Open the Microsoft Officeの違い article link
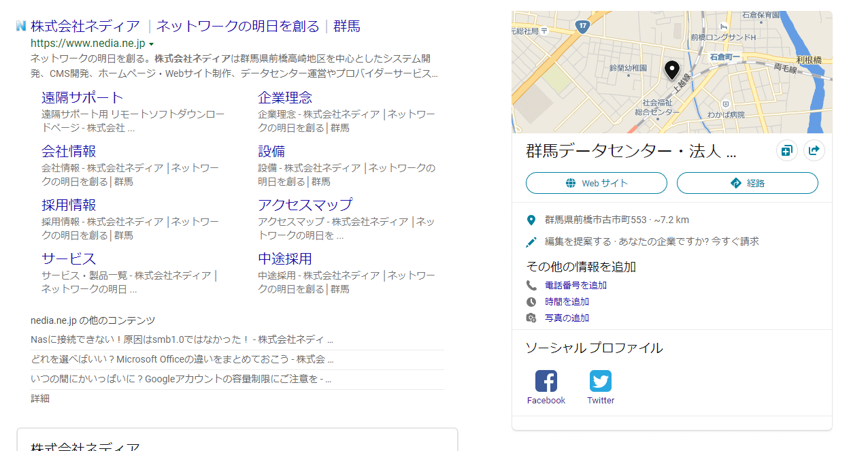The height and width of the screenshot is (451, 868). (182, 359)
